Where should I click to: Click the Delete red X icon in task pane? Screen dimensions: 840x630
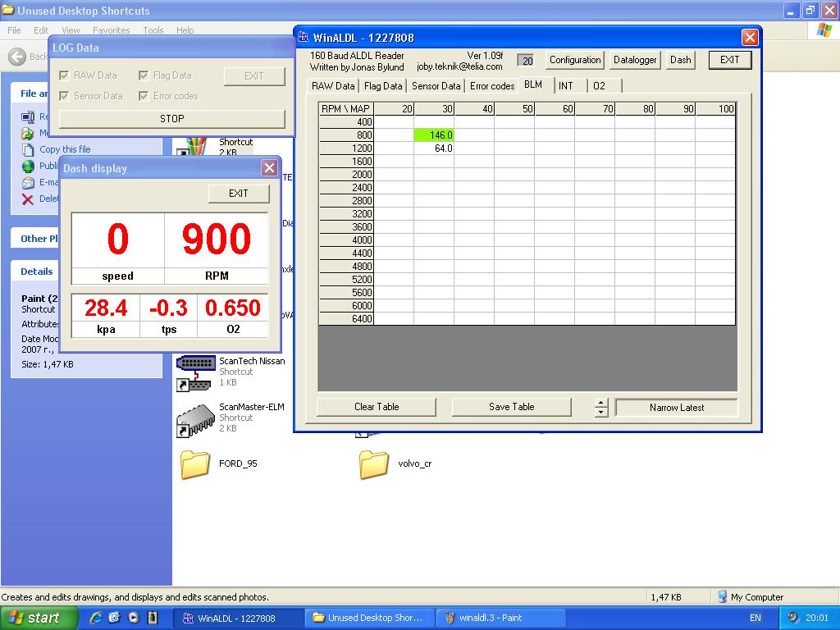(28, 199)
